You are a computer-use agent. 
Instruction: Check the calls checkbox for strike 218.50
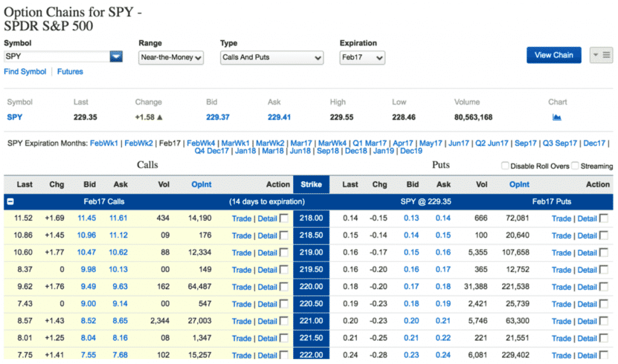pyautogui.click(x=284, y=235)
